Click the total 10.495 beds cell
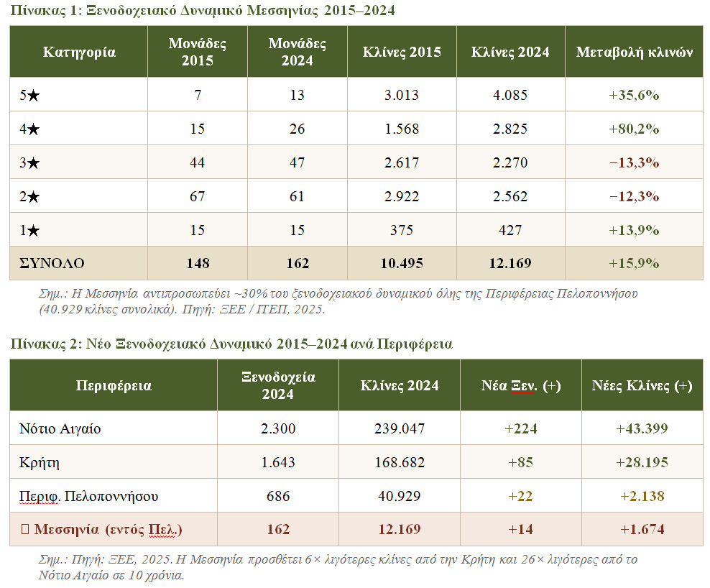This screenshot has width=710, height=588. (x=402, y=263)
